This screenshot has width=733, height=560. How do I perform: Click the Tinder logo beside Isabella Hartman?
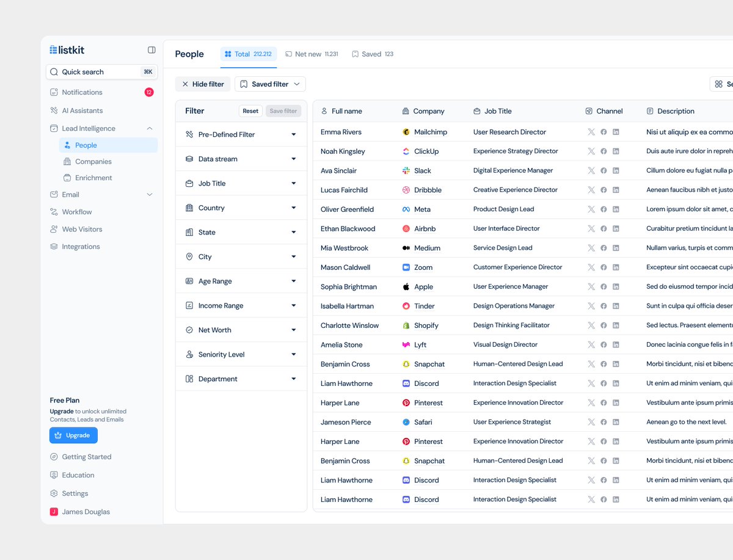tap(406, 306)
